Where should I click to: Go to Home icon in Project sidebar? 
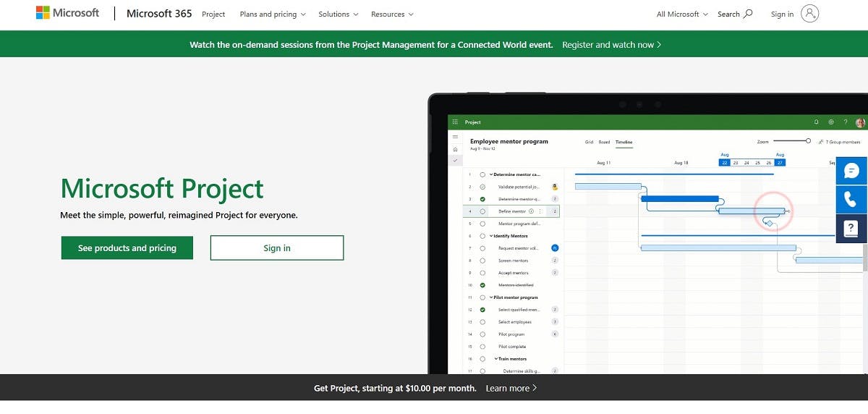pos(455,148)
